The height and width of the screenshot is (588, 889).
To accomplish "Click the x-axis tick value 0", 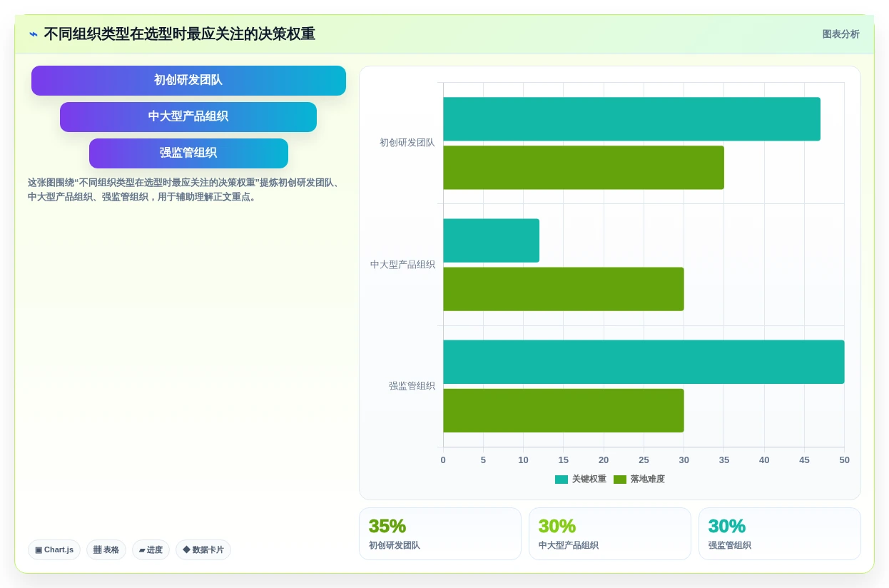I will (443, 460).
